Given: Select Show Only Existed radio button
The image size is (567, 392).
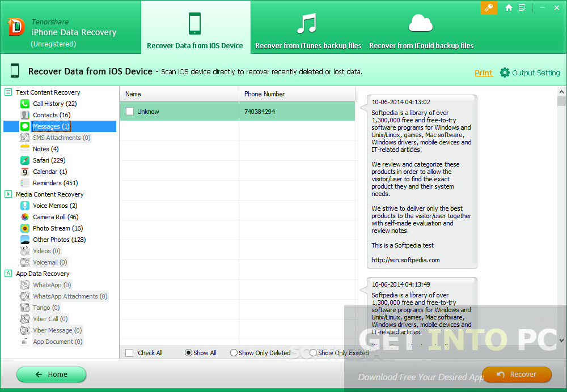Looking at the screenshot, I should (313, 352).
